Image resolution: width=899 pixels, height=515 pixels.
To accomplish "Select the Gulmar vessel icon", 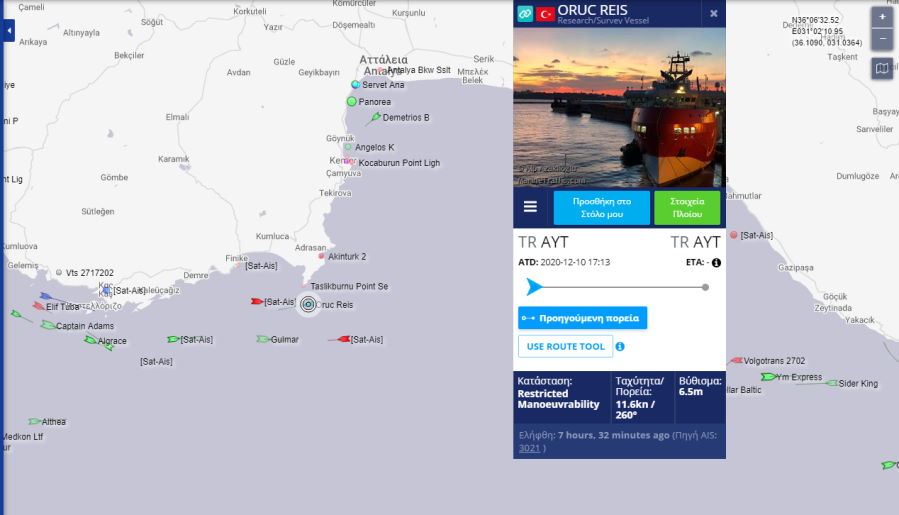I will (263, 340).
